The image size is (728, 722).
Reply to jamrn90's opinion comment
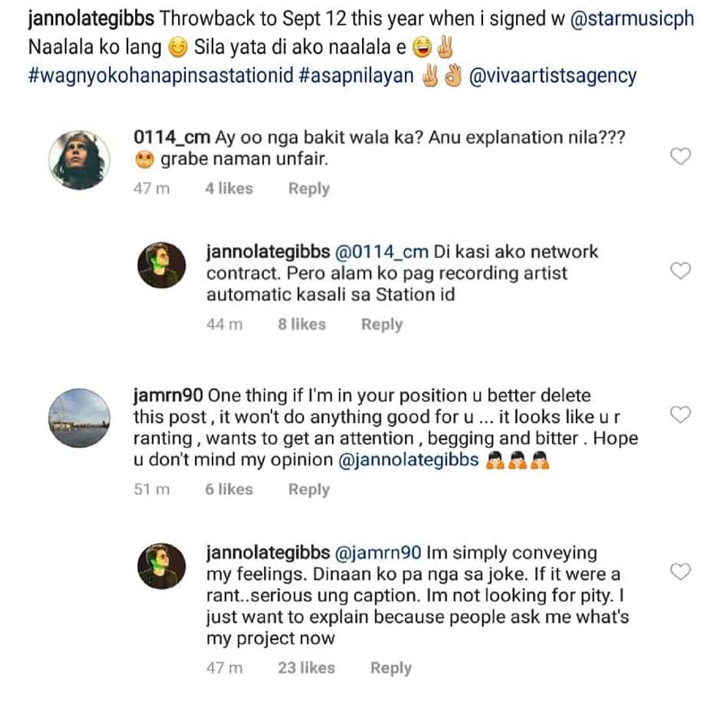tap(309, 489)
